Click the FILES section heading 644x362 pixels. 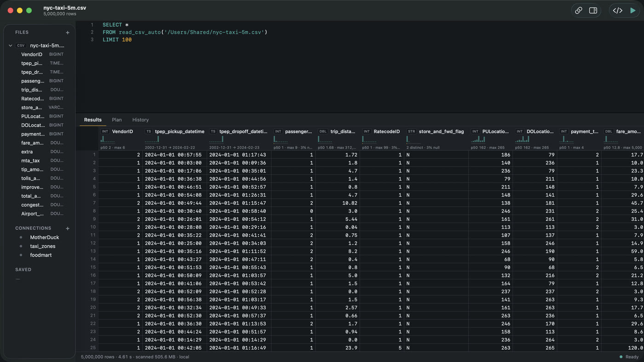tap(22, 33)
